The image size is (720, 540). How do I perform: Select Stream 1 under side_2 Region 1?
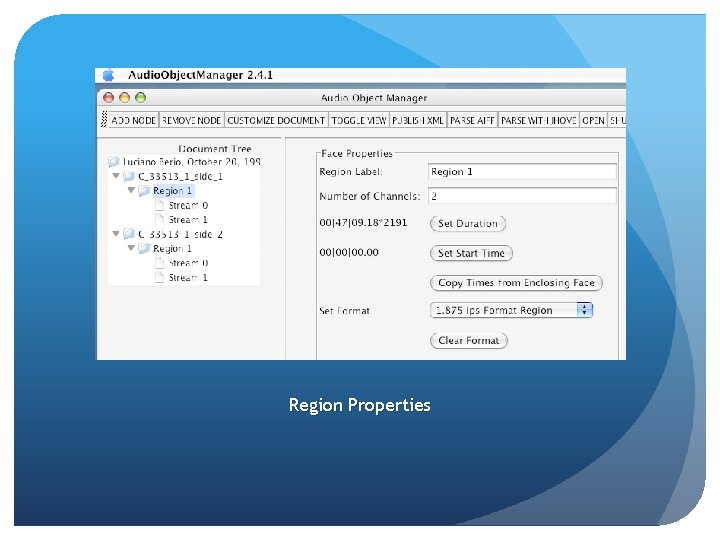(x=188, y=277)
